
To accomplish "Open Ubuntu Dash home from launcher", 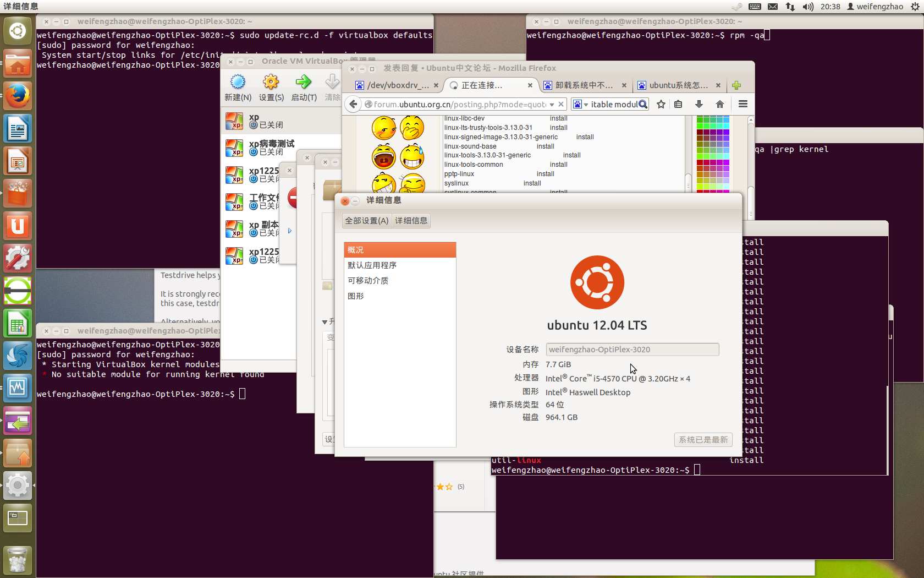I will click(x=18, y=31).
